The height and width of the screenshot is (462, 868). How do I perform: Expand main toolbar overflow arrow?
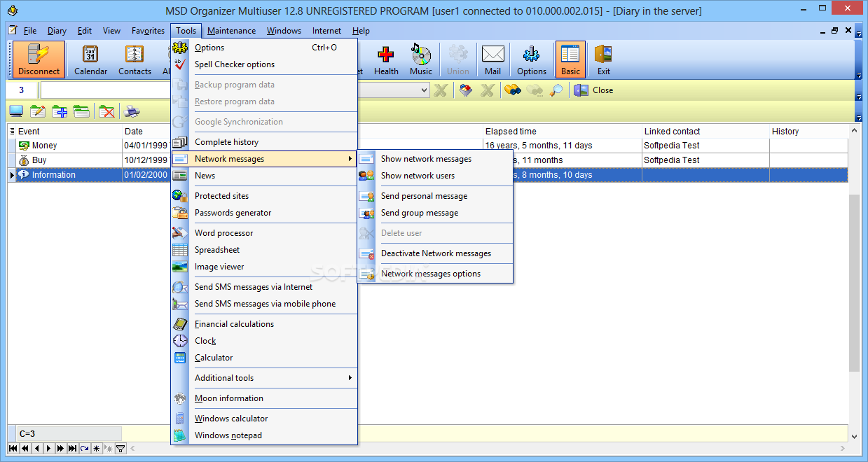(859, 59)
